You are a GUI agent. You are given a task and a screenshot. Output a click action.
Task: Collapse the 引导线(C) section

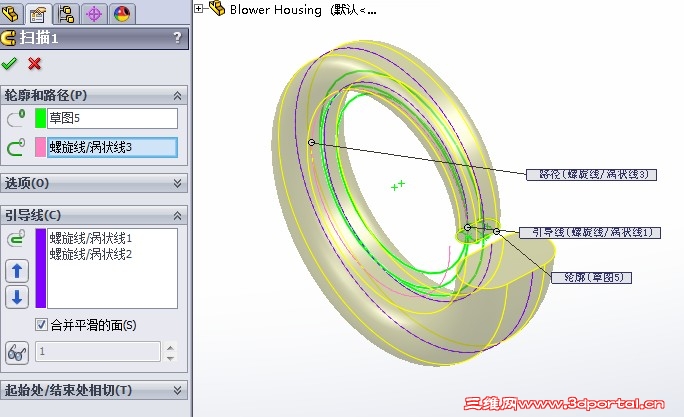[177, 215]
